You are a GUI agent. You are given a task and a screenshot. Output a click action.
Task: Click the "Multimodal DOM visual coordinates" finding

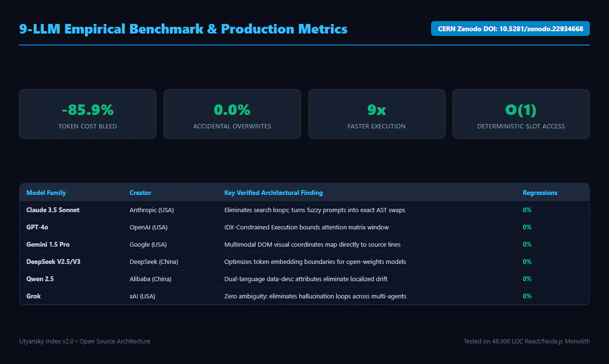312,244
